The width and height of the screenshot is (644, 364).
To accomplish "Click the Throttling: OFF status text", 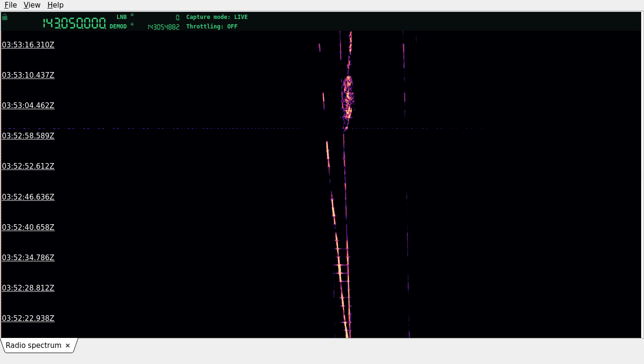I will pos(212,27).
